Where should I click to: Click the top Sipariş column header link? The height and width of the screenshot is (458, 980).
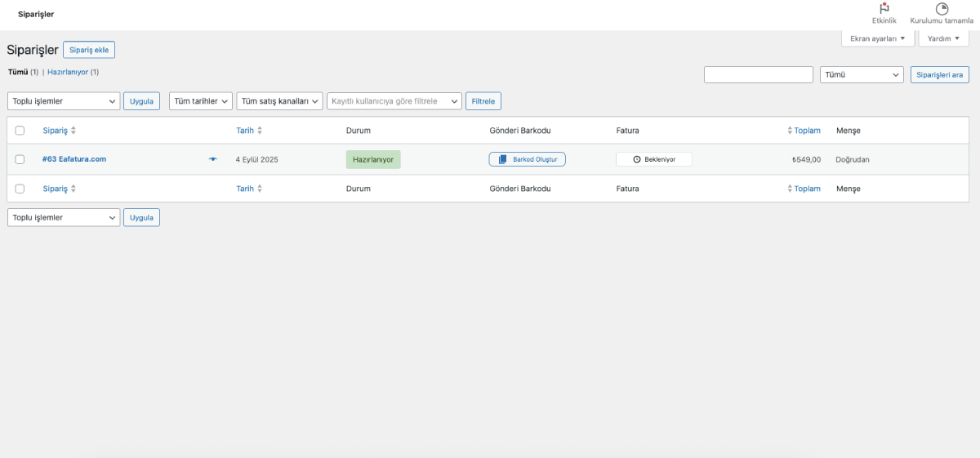56,131
